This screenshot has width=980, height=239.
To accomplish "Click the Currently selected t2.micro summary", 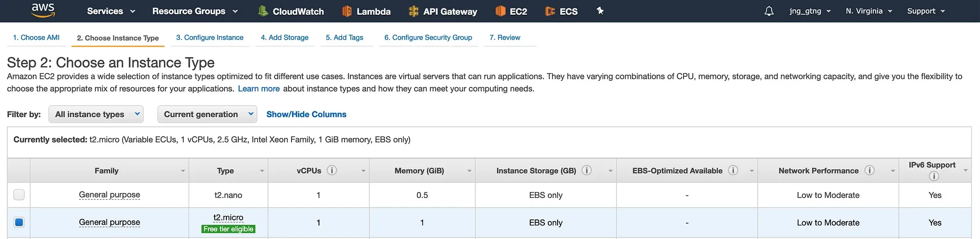I will (x=212, y=140).
